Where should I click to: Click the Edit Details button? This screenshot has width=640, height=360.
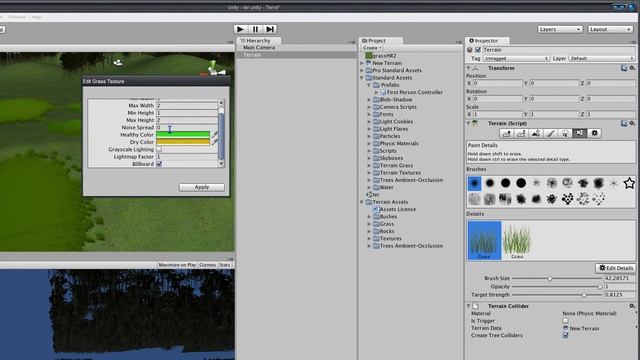(x=615, y=268)
